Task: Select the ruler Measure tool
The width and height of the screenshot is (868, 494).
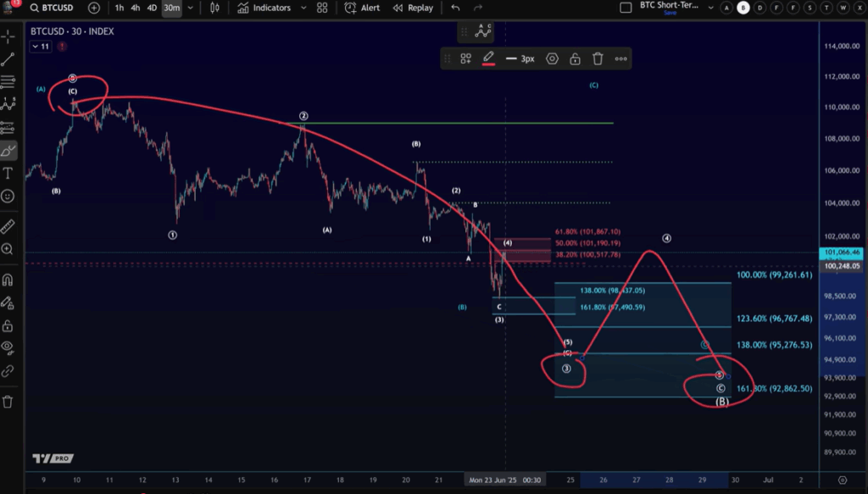Action: (8, 225)
